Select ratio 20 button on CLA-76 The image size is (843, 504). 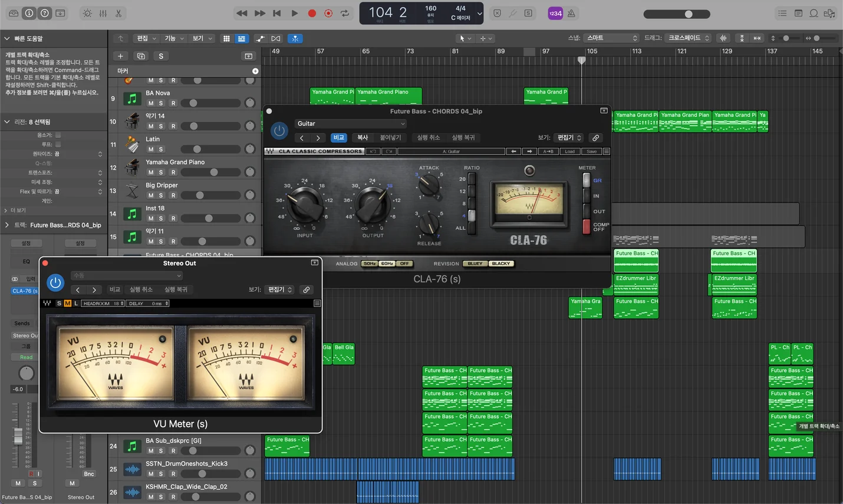pyautogui.click(x=471, y=179)
